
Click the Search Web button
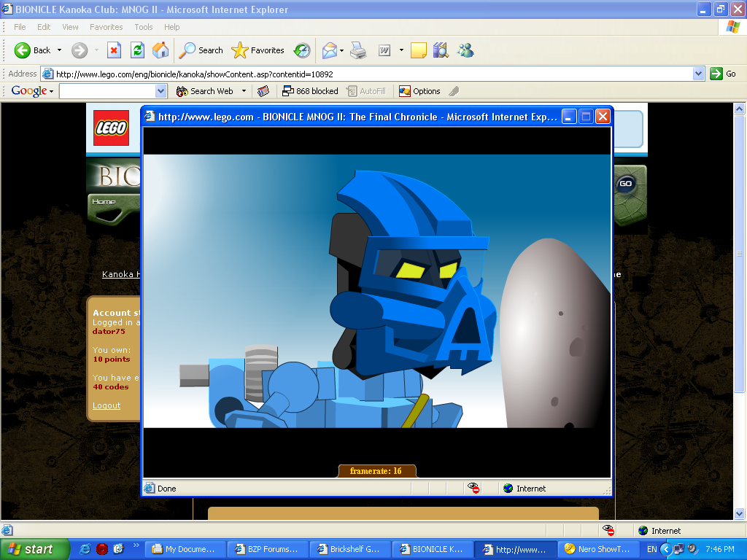205,91
